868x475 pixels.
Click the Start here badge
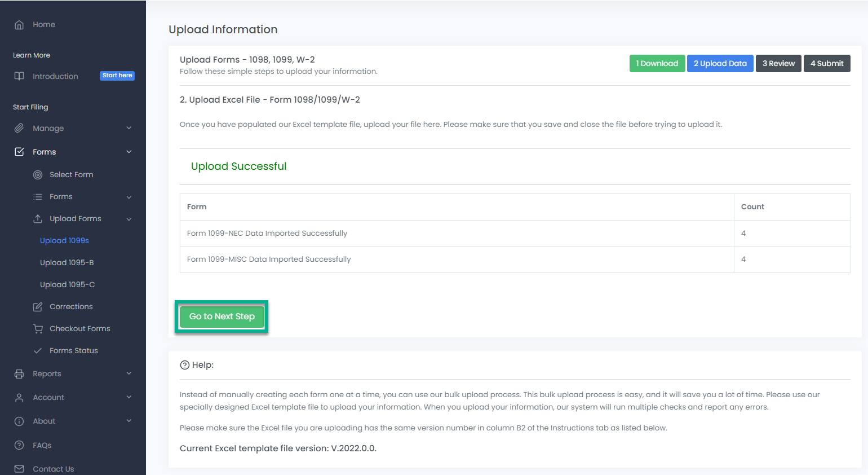pos(117,76)
